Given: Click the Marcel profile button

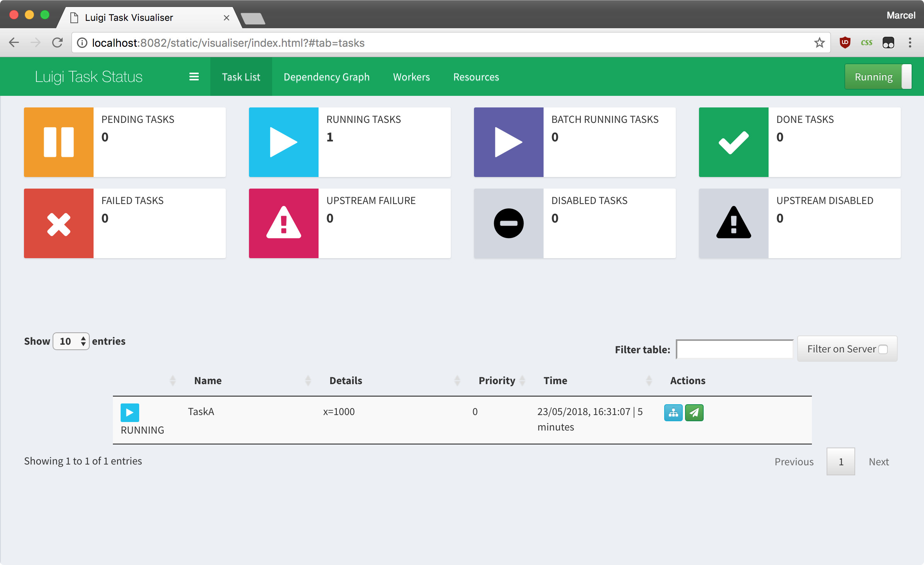Looking at the screenshot, I should coord(901,15).
